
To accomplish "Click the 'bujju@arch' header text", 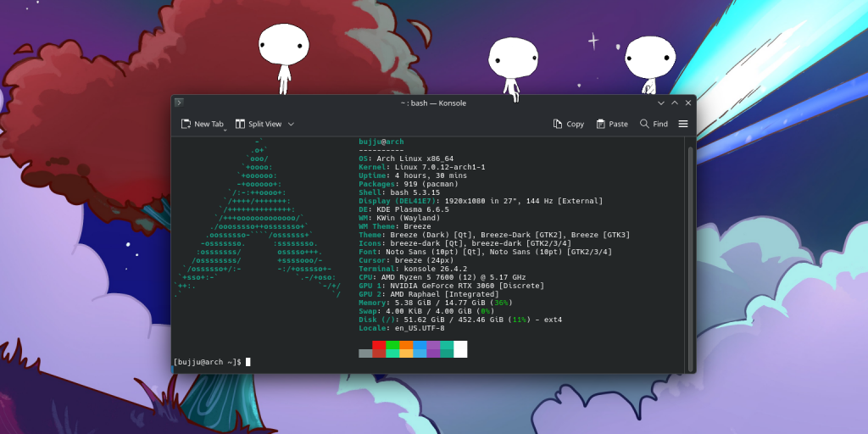I will (381, 142).
